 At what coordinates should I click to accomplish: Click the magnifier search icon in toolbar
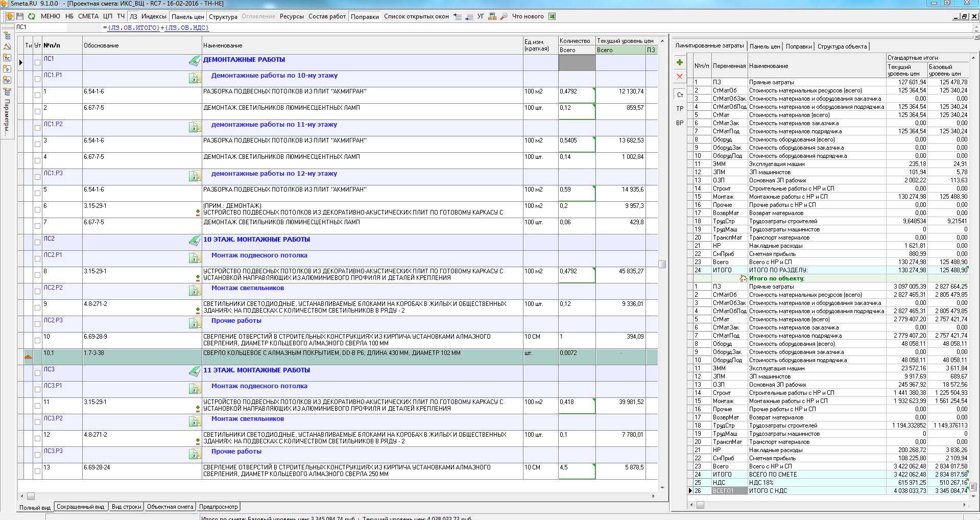pos(504,16)
